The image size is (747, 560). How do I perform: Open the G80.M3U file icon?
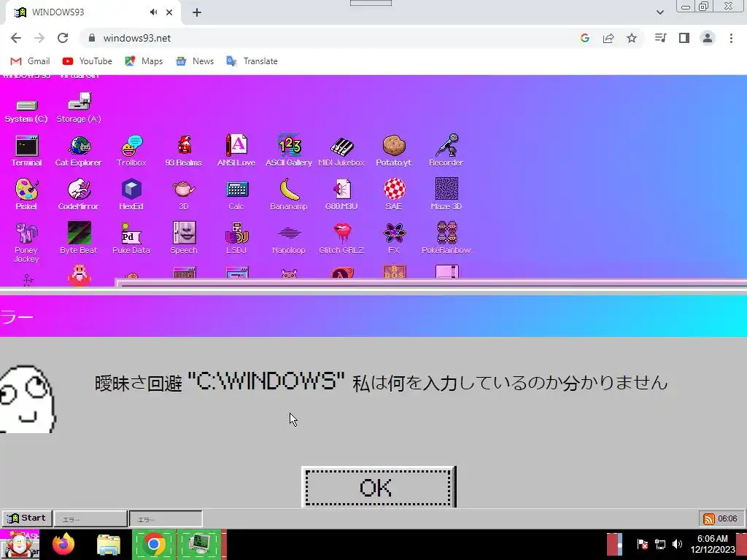pos(341,194)
